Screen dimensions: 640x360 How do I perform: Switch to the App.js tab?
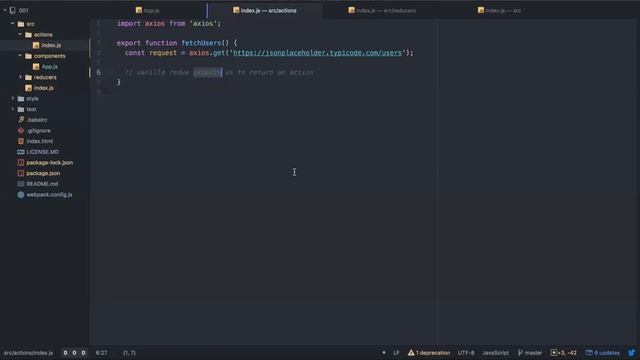147,10
